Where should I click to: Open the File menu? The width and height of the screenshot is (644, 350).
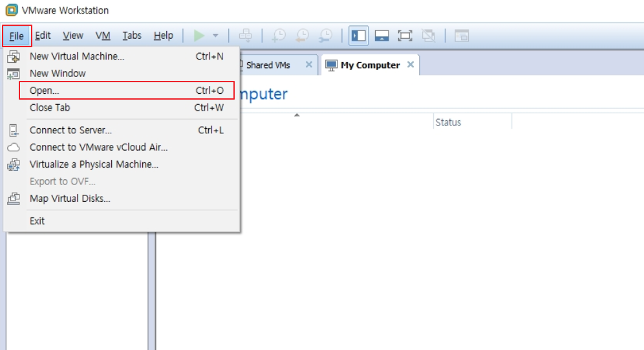point(16,36)
